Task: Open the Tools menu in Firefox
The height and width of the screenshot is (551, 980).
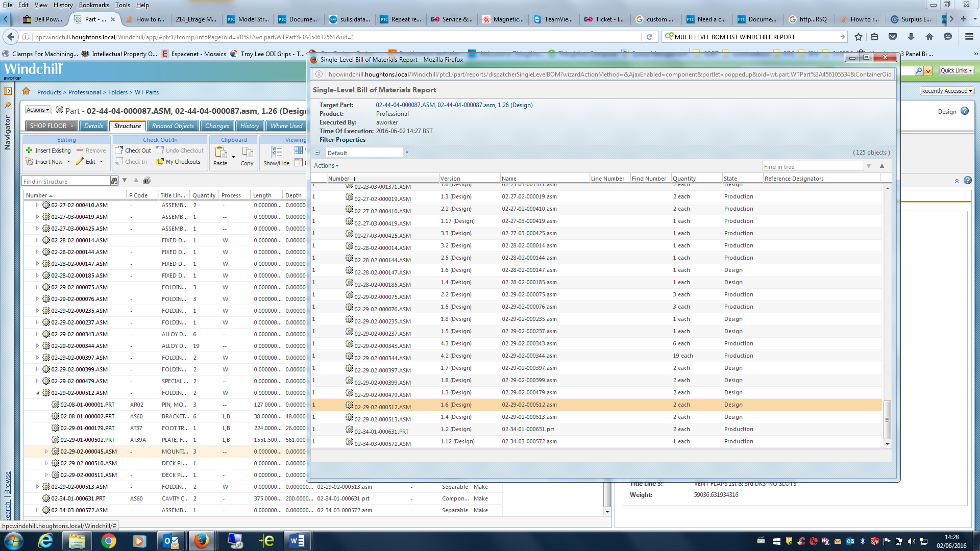Action: pyautogui.click(x=122, y=5)
